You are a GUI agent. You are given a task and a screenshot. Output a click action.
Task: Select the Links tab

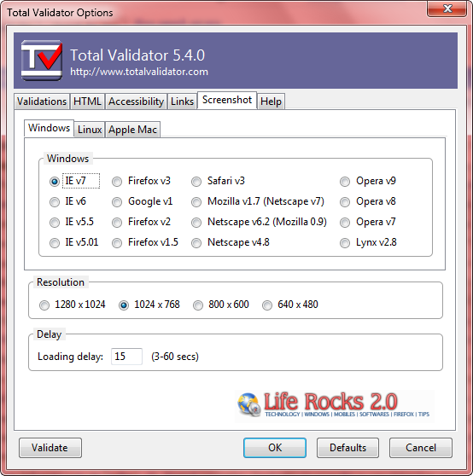point(182,102)
